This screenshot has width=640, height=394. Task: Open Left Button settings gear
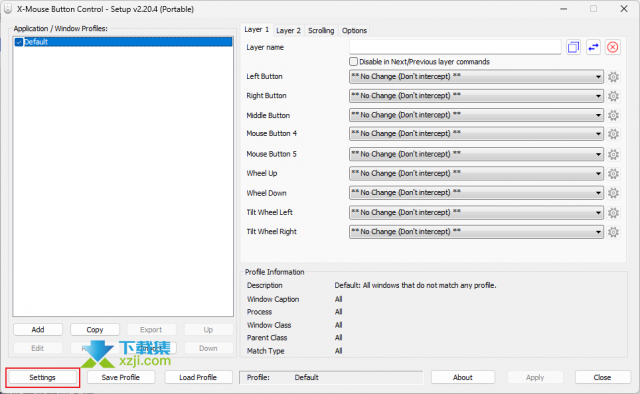[x=613, y=77]
